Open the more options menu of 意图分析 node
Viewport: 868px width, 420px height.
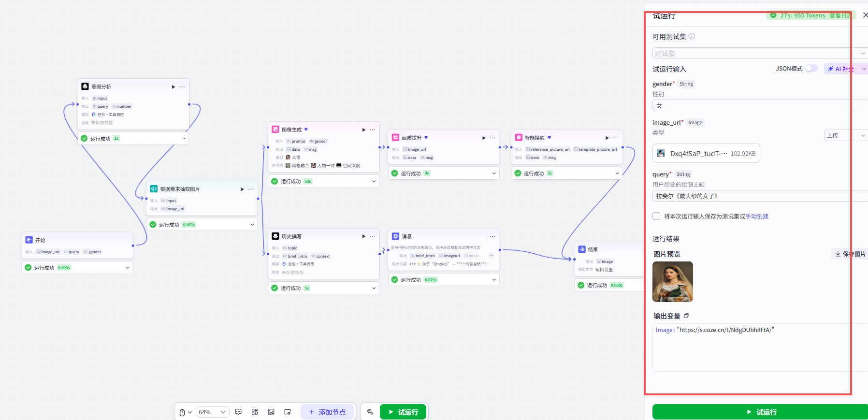point(182,87)
